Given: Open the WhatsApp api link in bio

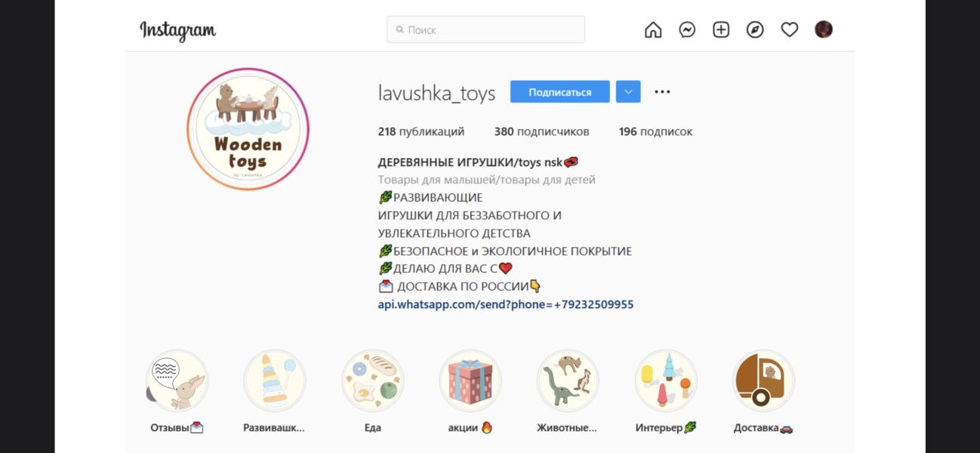Looking at the screenshot, I should 506,304.
